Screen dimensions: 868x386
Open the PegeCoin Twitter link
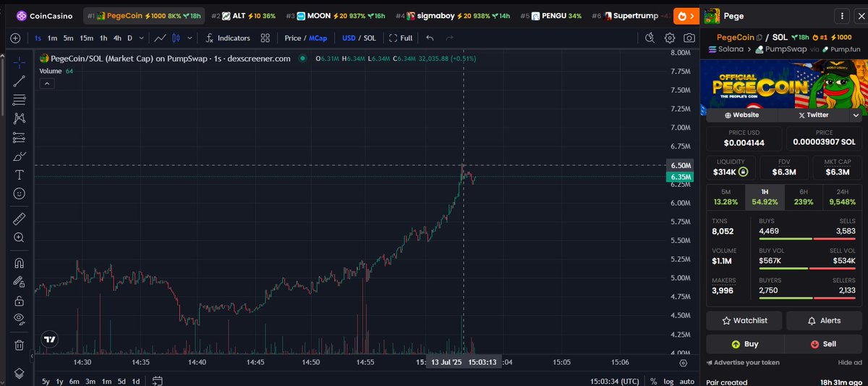coord(814,114)
